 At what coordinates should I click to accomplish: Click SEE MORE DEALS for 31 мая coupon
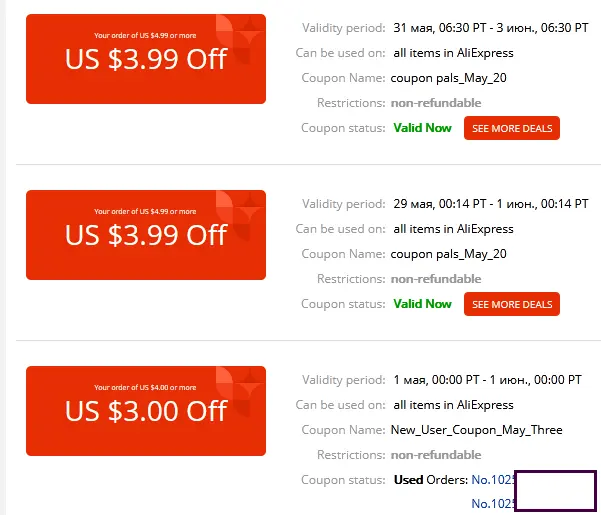pos(512,128)
